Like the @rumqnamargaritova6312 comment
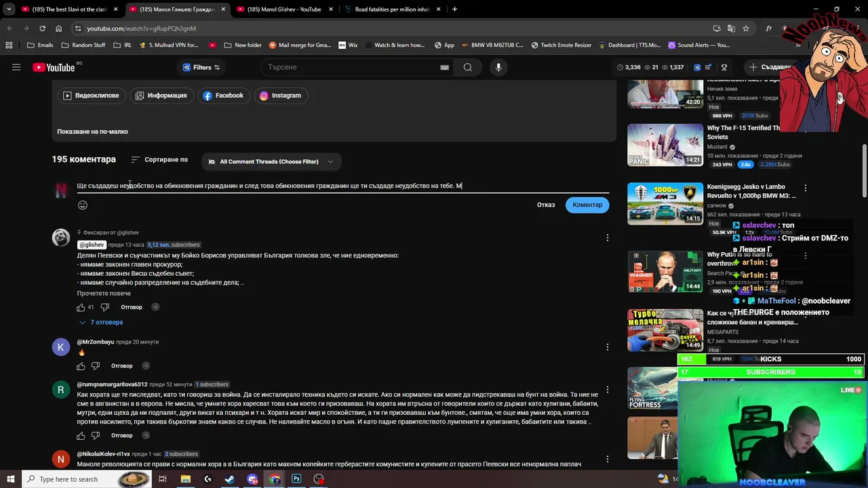The height and width of the screenshot is (488, 868). click(x=81, y=436)
